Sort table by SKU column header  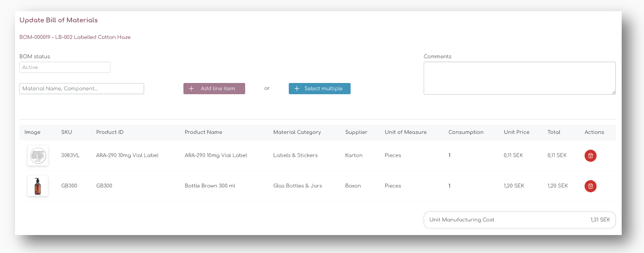tap(66, 132)
